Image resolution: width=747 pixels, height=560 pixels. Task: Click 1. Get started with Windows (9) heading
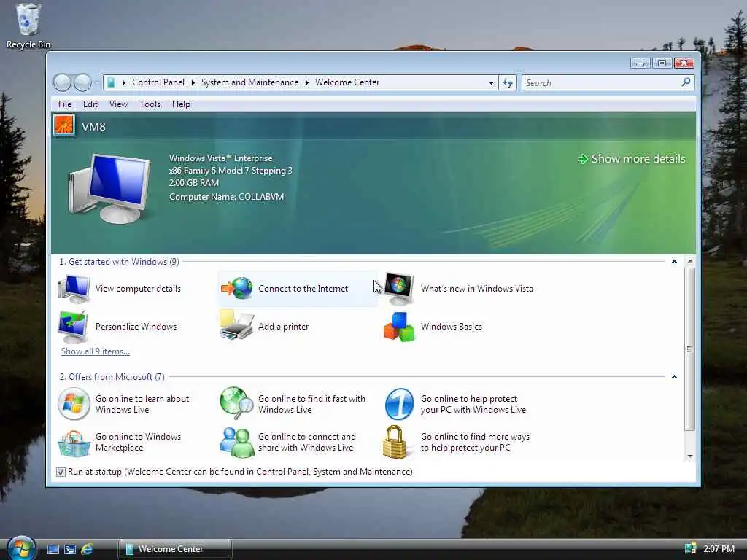tap(119, 262)
